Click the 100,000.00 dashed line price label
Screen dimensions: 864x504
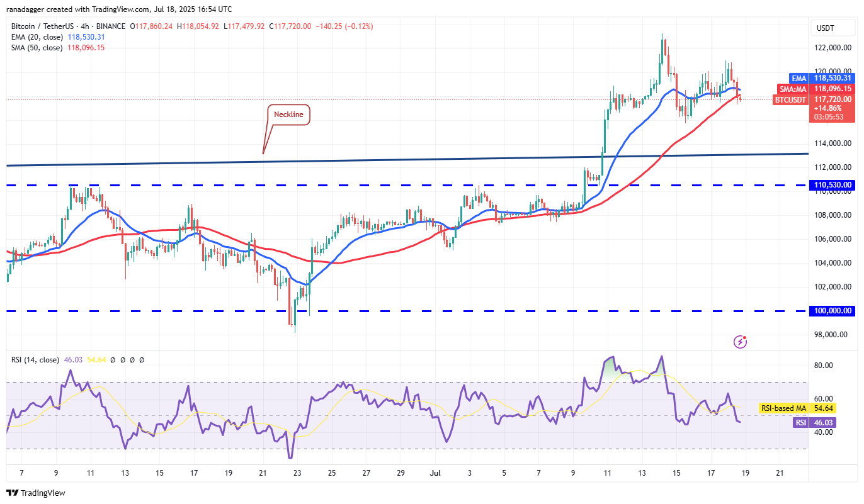click(x=833, y=311)
